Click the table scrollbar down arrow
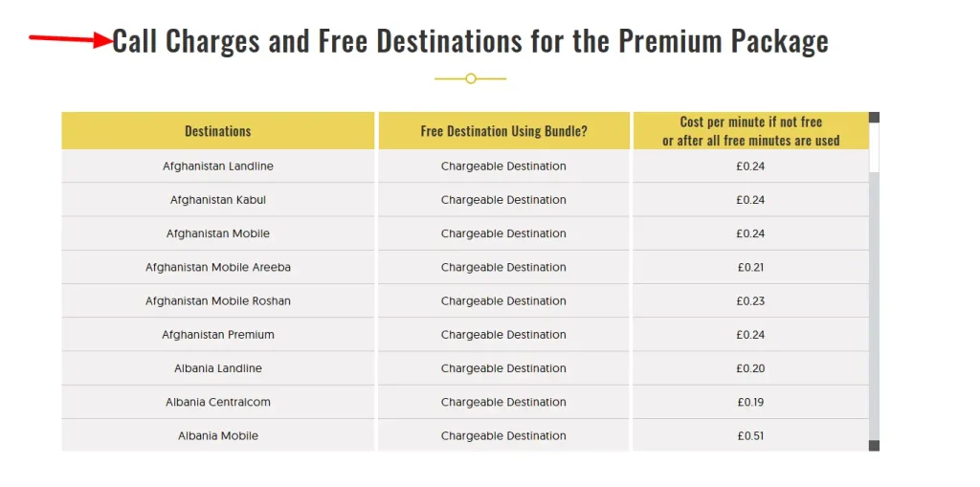Viewport: 980px width, 487px height. [x=874, y=446]
